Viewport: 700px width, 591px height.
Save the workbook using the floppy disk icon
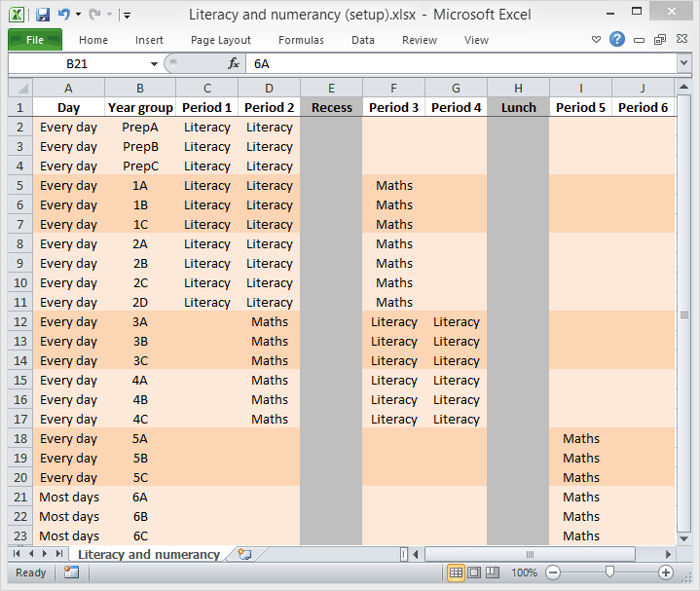tap(43, 15)
